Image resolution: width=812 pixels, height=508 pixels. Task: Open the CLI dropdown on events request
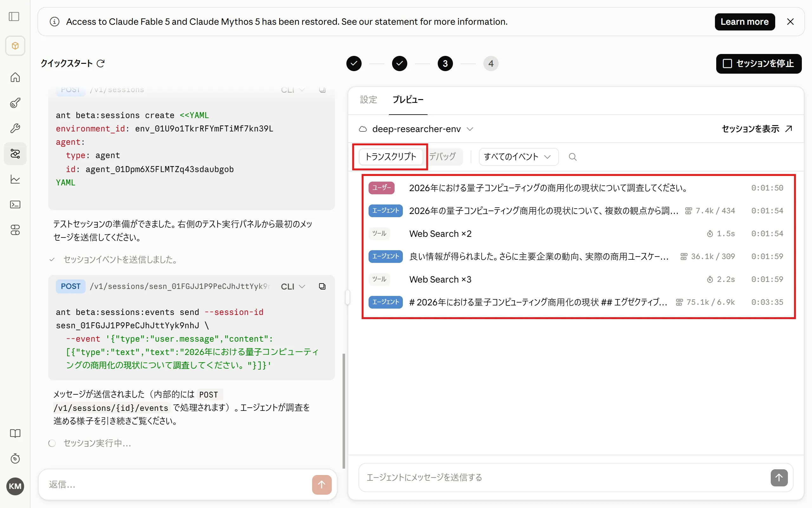[292, 286]
